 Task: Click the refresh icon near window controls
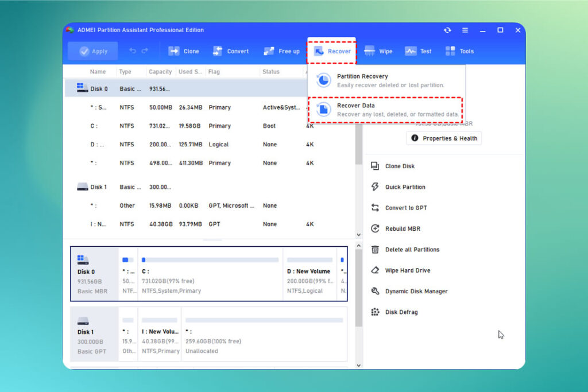(447, 30)
